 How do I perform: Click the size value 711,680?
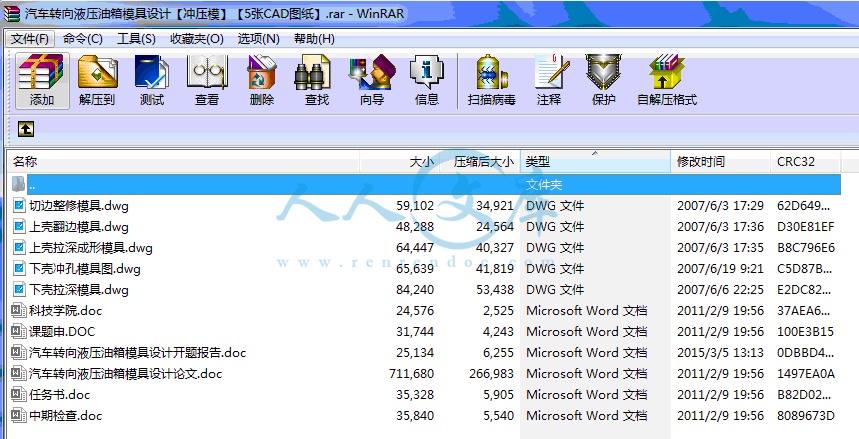tap(411, 374)
